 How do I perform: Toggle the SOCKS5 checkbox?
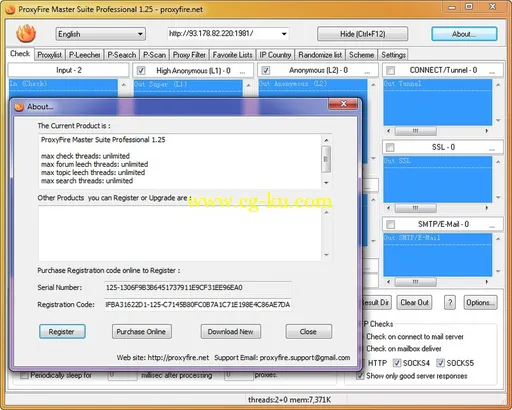441,363
